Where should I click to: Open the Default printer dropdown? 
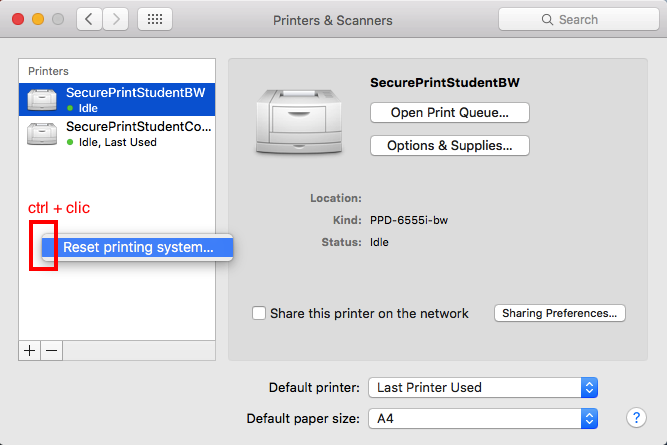[483, 387]
